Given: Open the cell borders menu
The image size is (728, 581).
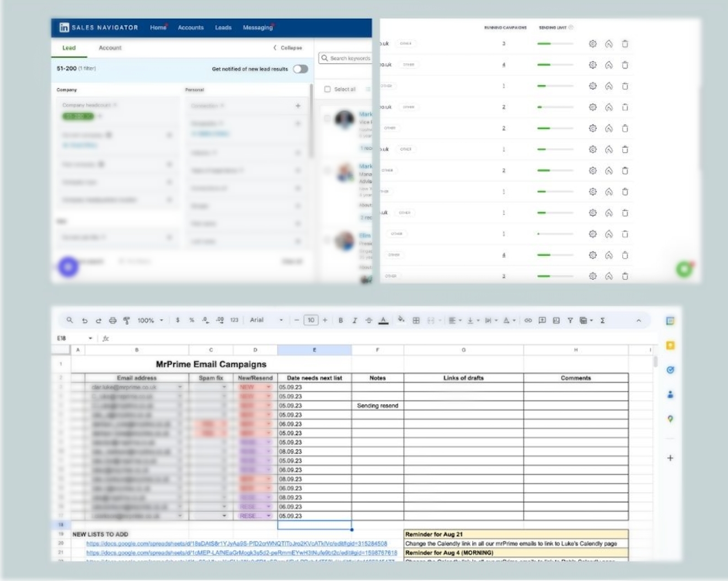Looking at the screenshot, I should [x=416, y=320].
